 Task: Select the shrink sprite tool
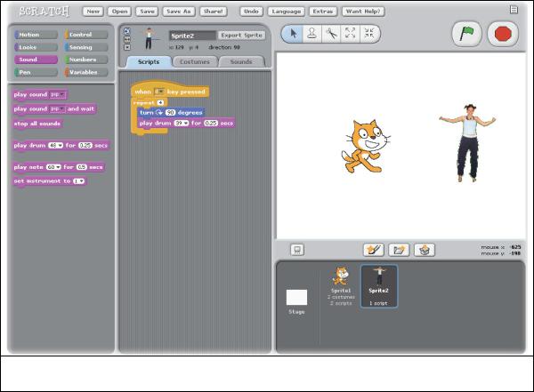pyautogui.click(x=369, y=34)
